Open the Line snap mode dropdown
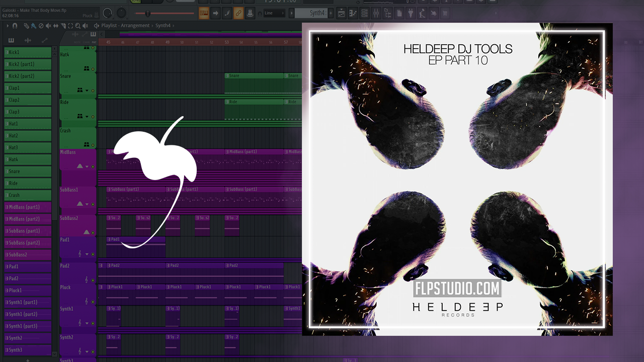The height and width of the screenshot is (362, 644). 275,14
